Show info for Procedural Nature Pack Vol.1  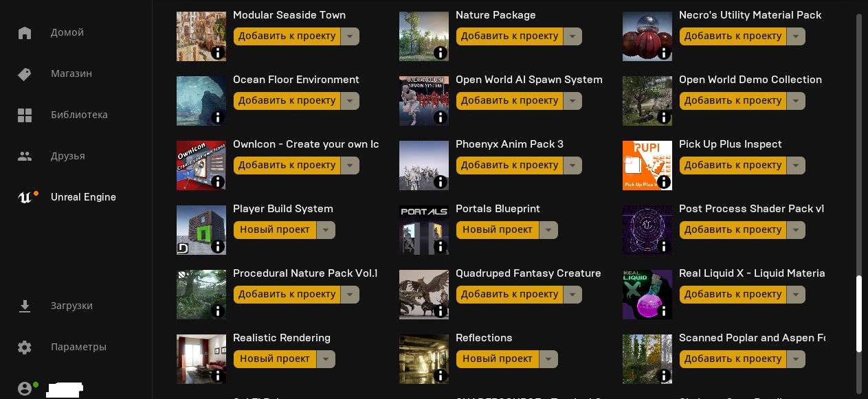(x=218, y=311)
